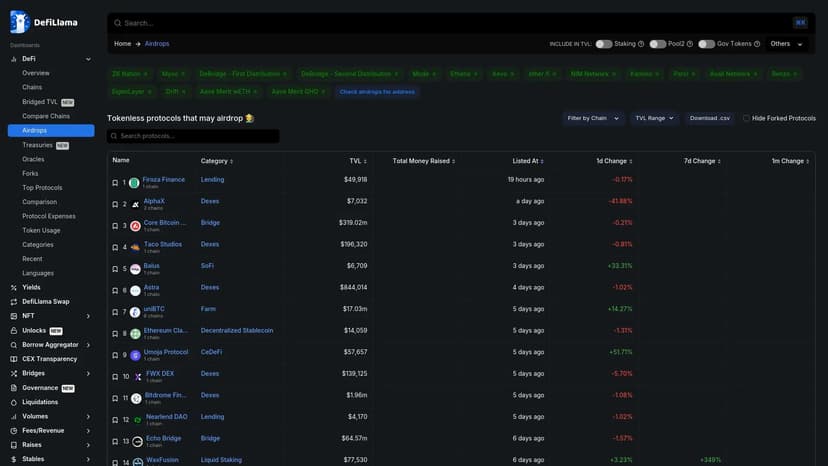Open the TVL Range dropdown
The width and height of the screenshot is (828, 466).
pos(655,118)
